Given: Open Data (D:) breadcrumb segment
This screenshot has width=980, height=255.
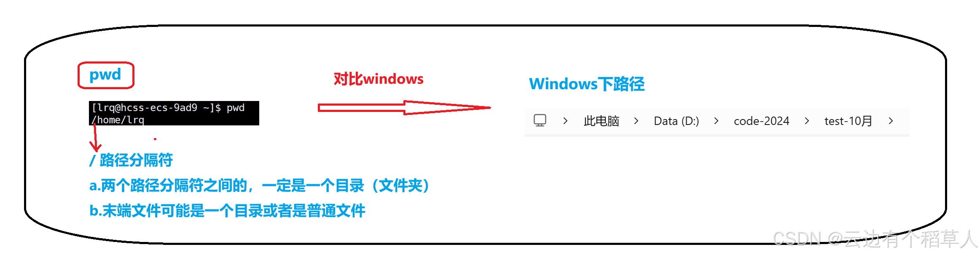Looking at the screenshot, I should [676, 121].
